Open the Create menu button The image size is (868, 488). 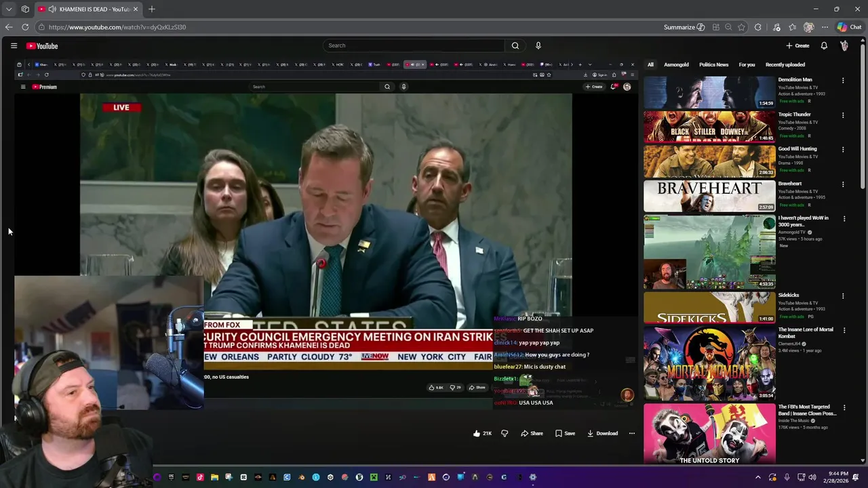[797, 45]
